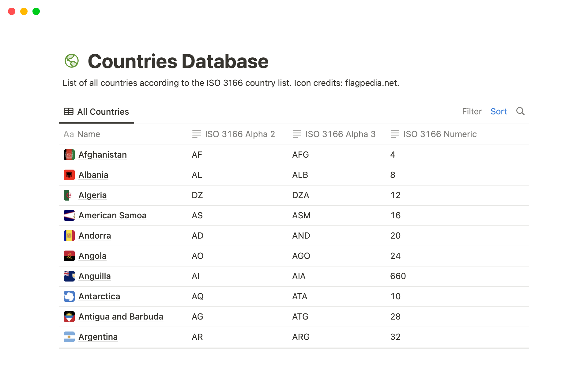Switch to the All Countries view tab
The width and height of the screenshot is (588, 368).
pos(96,112)
